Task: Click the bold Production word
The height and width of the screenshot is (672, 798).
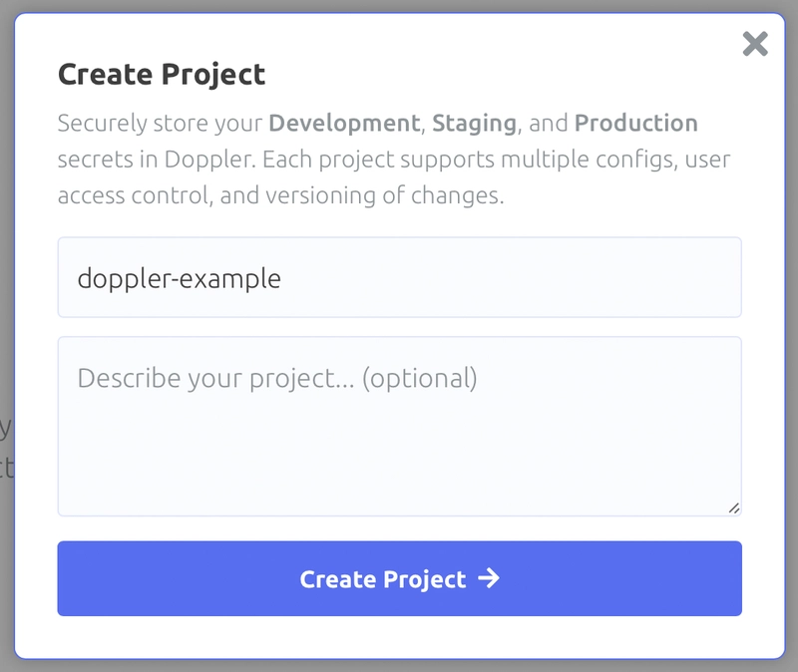Action: tap(636, 123)
